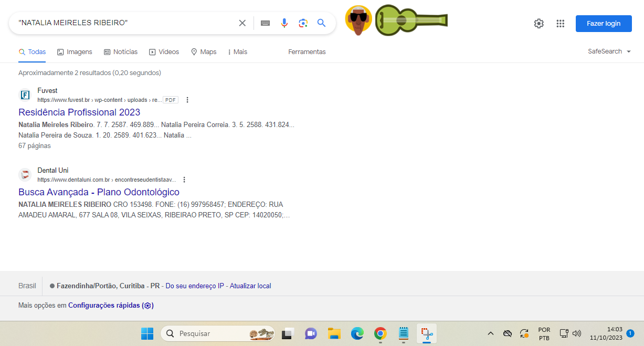
Task: Open Residência Profissional 2023 result
Action: (x=79, y=112)
